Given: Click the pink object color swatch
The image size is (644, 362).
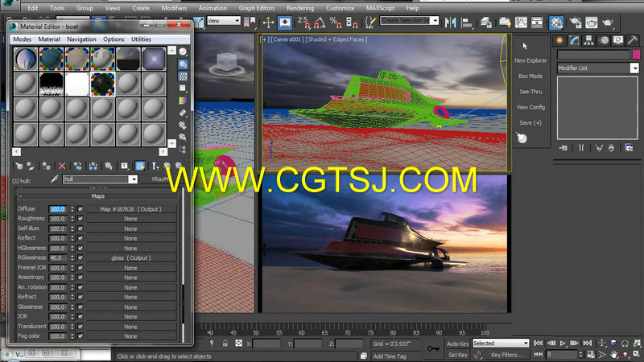Looking at the screenshot, I should point(636,54).
